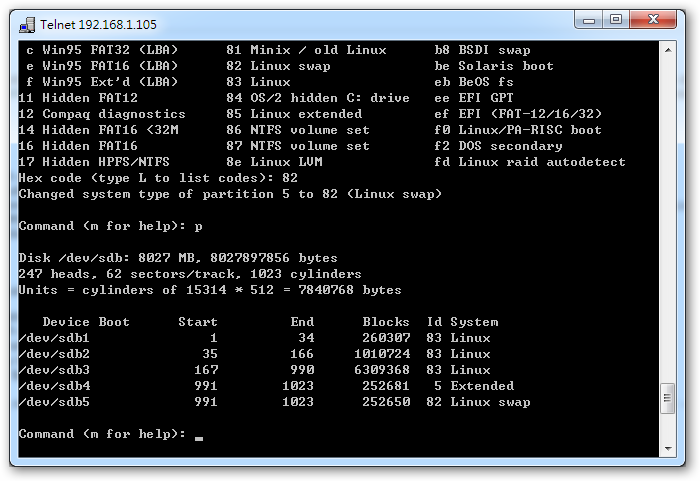Click 'Changed system type of partition 5' line

[x=230, y=194]
